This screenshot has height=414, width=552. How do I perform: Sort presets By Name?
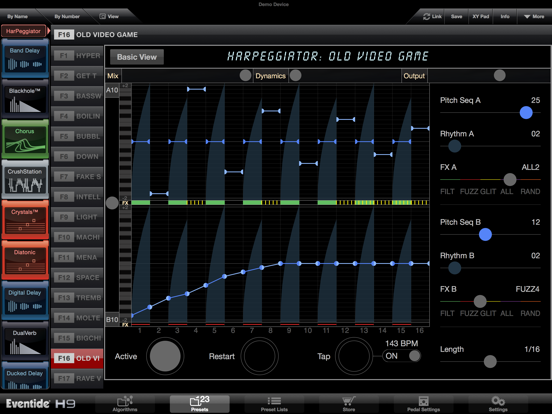18,17
